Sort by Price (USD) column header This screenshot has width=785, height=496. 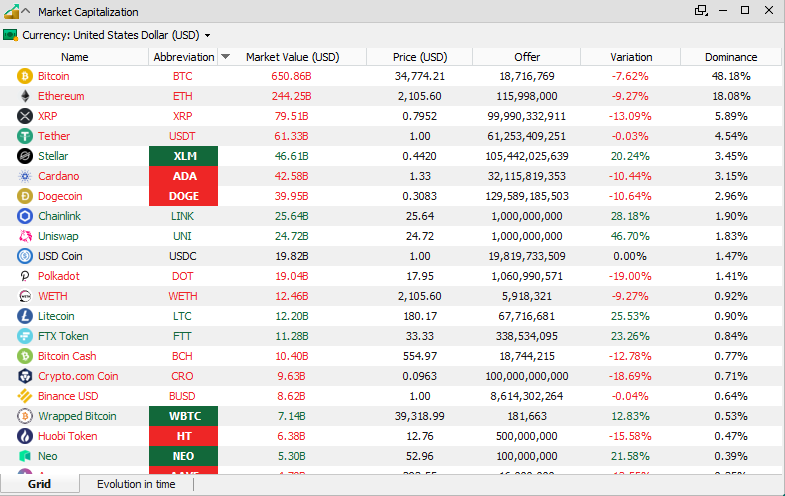[420, 57]
